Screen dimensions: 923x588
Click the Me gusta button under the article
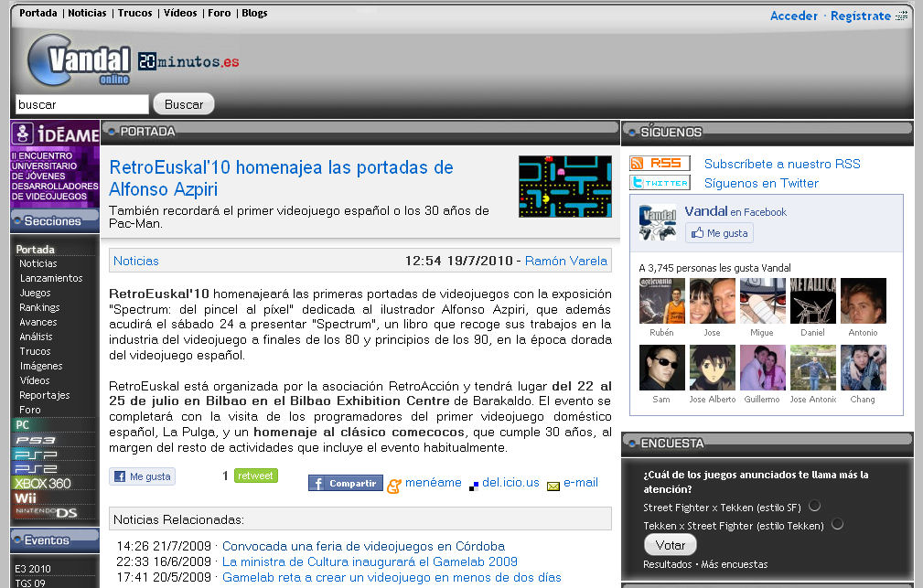pos(143,476)
